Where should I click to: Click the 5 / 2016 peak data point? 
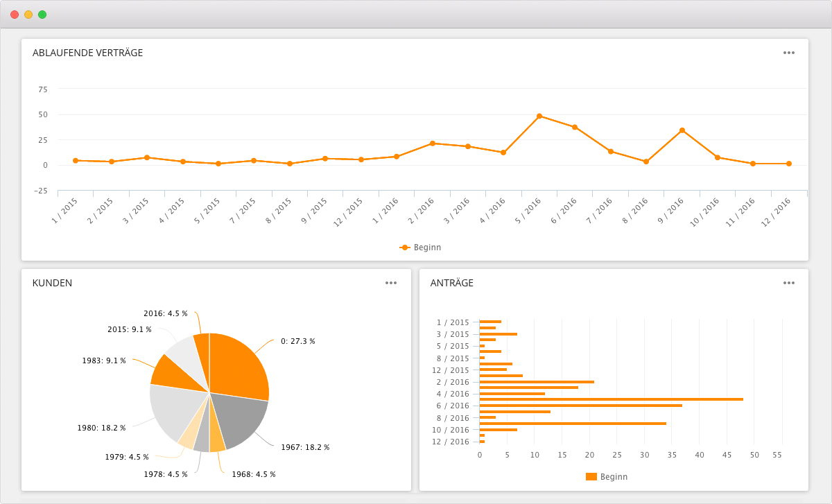click(x=539, y=116)
